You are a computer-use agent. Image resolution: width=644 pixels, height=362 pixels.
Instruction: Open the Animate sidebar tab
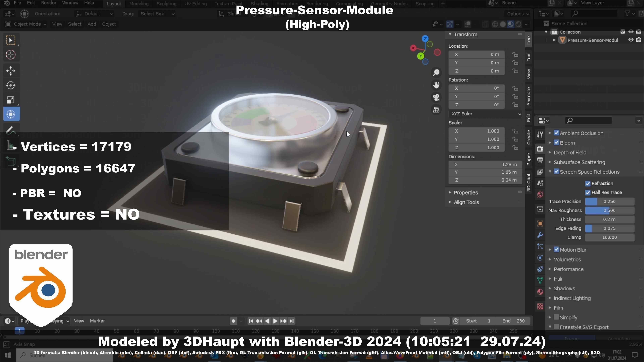tap(528, 96)
